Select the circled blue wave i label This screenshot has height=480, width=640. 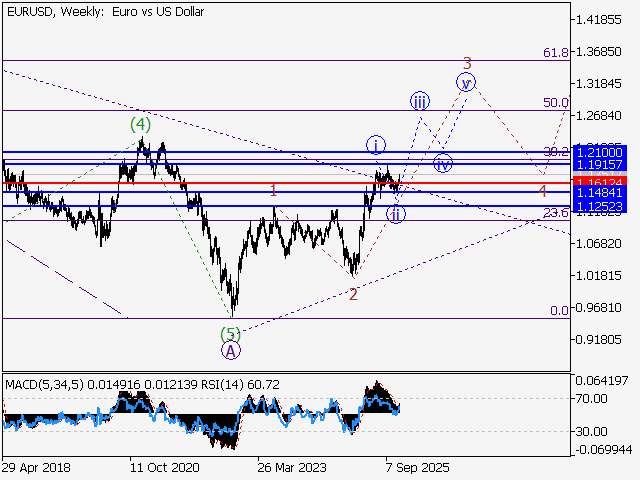376,144
